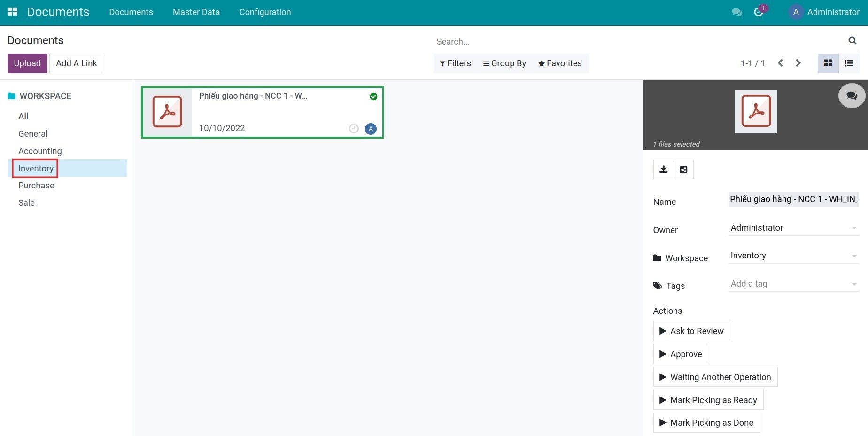Open the Configuration menu
The height and width of the screenshot is (436, 868).
coord(265,12)
